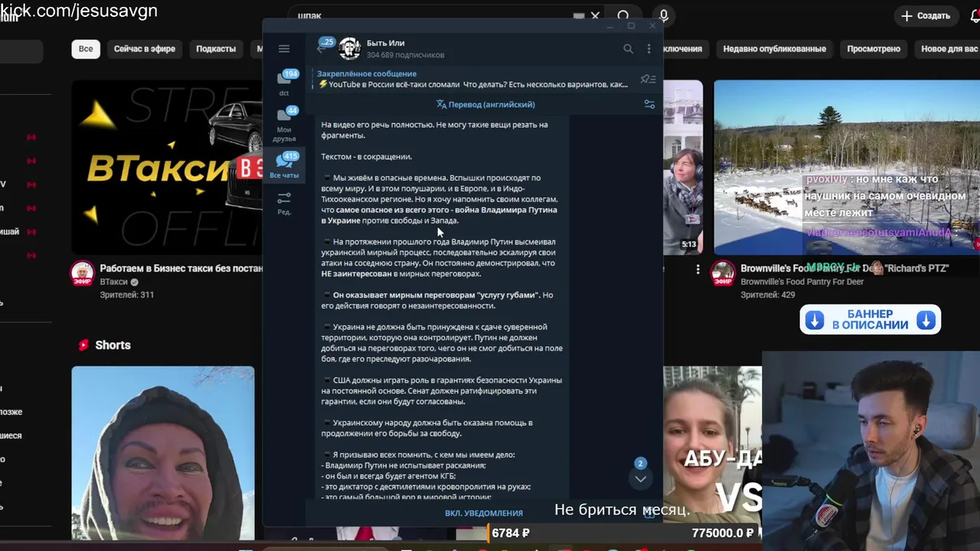Jump to latest message with down arrow

641,478
